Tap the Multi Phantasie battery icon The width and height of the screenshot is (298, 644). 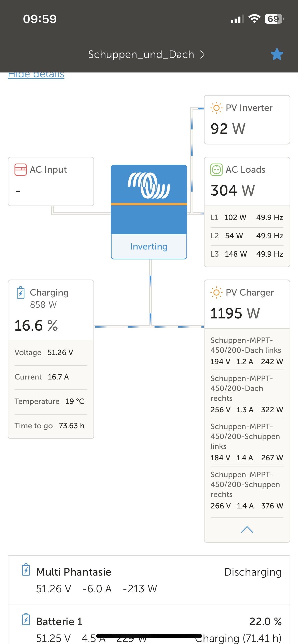(x=26, y=570)
